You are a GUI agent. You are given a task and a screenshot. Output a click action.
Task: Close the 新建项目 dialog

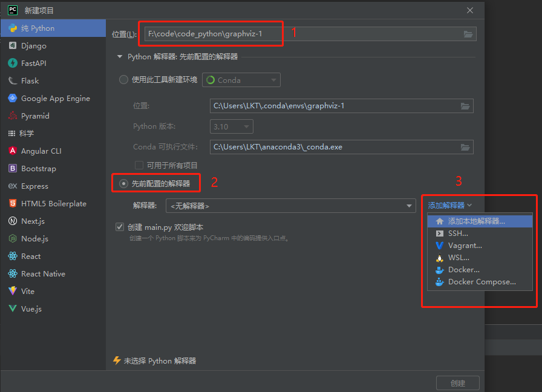tap(470, 10)
